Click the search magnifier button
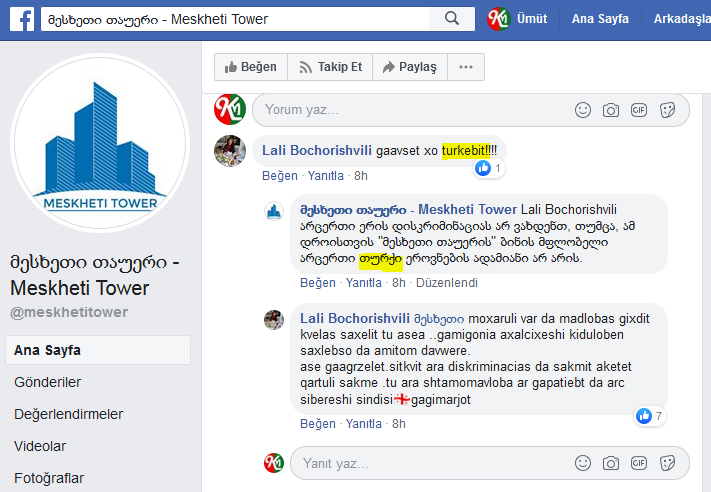Viewport: 711px width, 492px height. click(452, 19)
